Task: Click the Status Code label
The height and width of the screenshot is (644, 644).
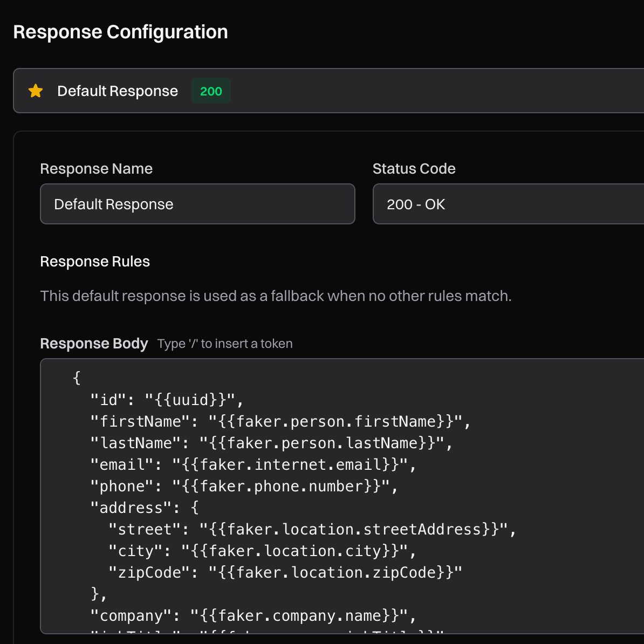Action: coord(414,169)
